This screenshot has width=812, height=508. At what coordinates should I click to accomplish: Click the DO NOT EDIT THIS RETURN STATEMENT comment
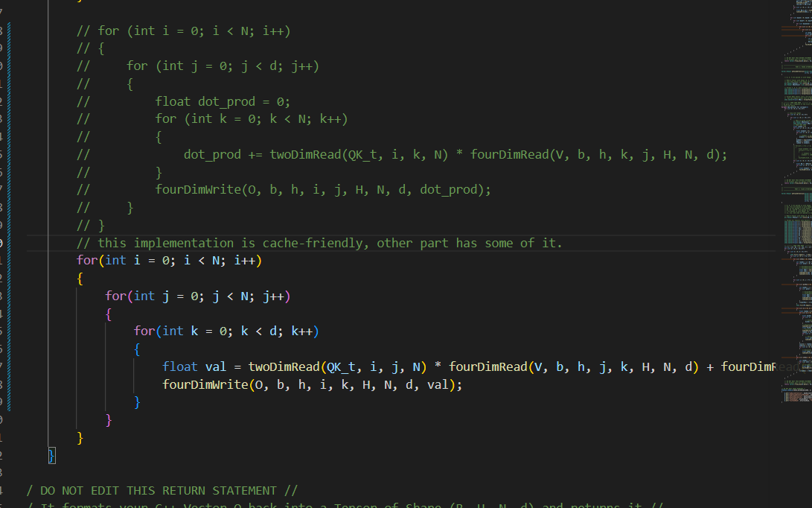pyautogui.click(x=162, y=490)
